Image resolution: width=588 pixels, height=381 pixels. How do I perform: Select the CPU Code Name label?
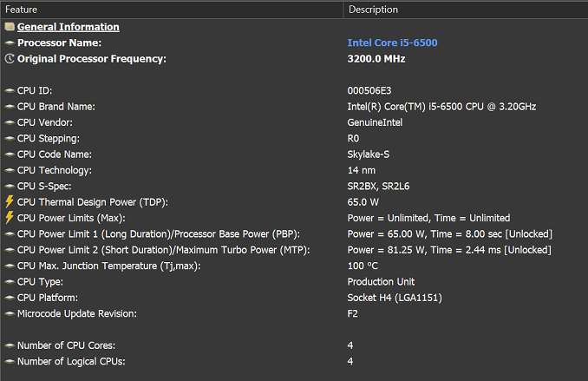point(54,154)
